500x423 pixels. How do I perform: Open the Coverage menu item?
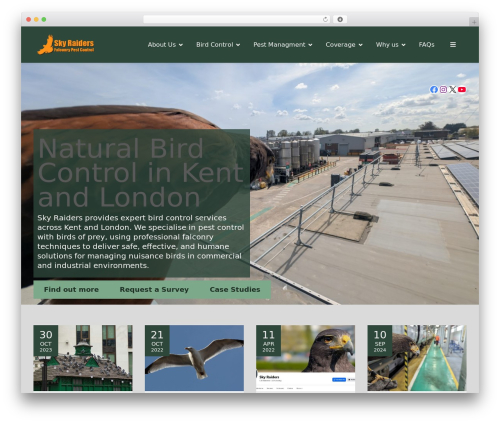click(340, 45)
